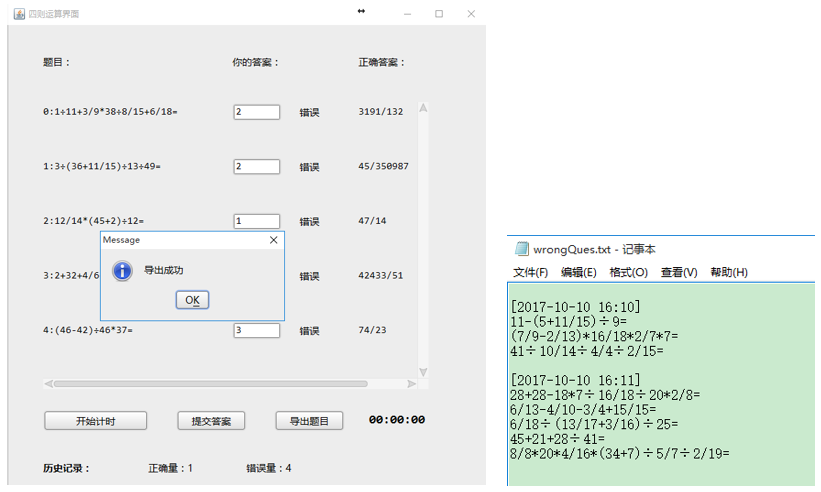Click the Notepad icon in wrongQues.txt title
Screen dimensions: 821x492
[522, 249]
